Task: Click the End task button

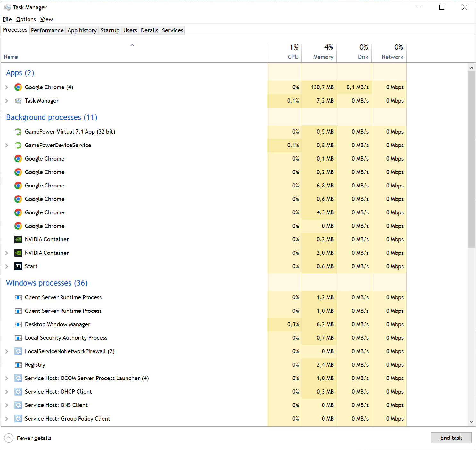Action: tap(451, 438)
